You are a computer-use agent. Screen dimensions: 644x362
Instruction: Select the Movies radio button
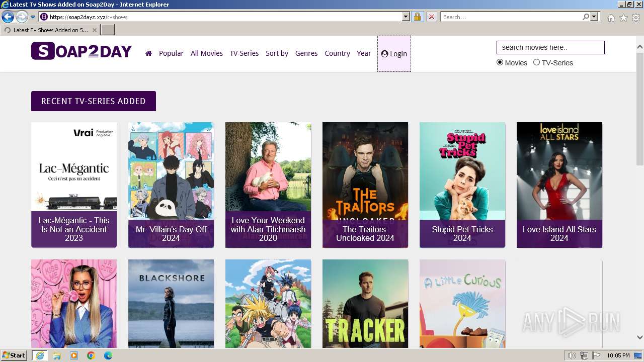click(x=500, y=62)
